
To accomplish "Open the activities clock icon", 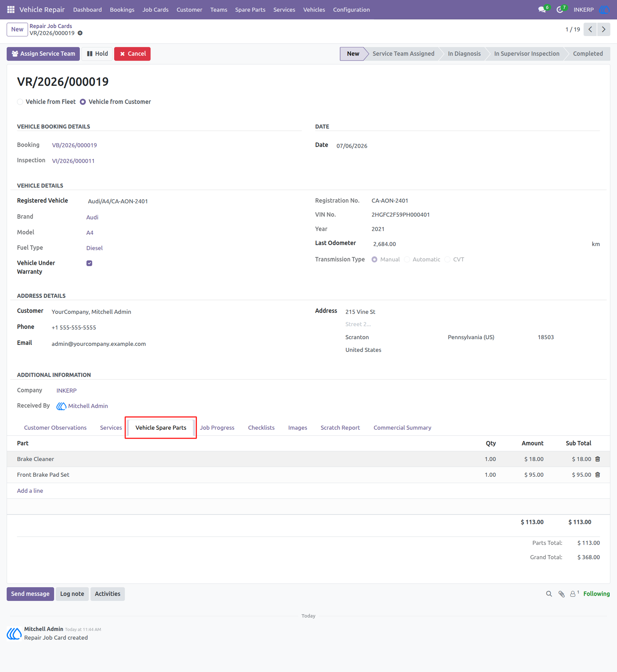I will 560,9.
